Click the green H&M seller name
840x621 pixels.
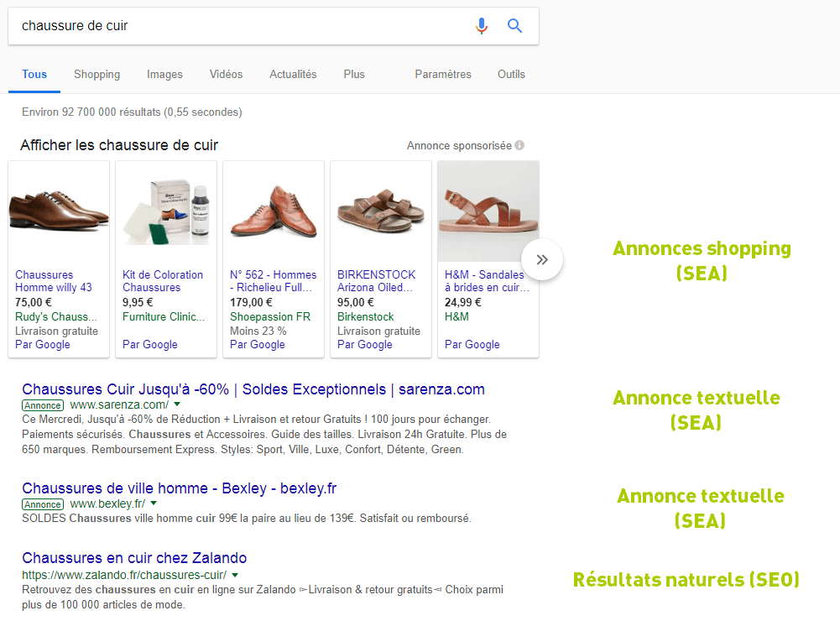click(457, 316)
